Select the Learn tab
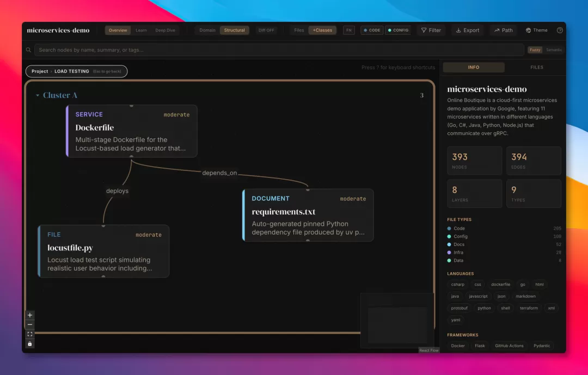 [141, 30]
